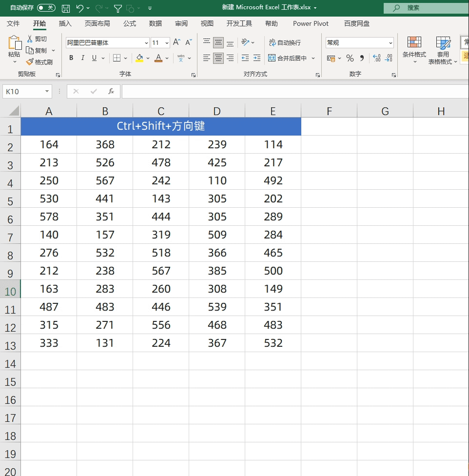Open the font size dropdown
Screen dimensions: 469x476
pyautogui.click(x=167, y=43)
